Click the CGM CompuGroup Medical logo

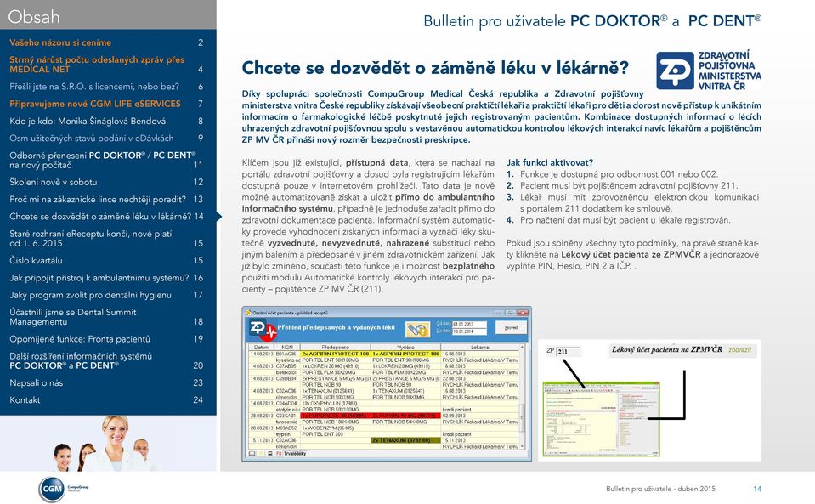(64, 489)
